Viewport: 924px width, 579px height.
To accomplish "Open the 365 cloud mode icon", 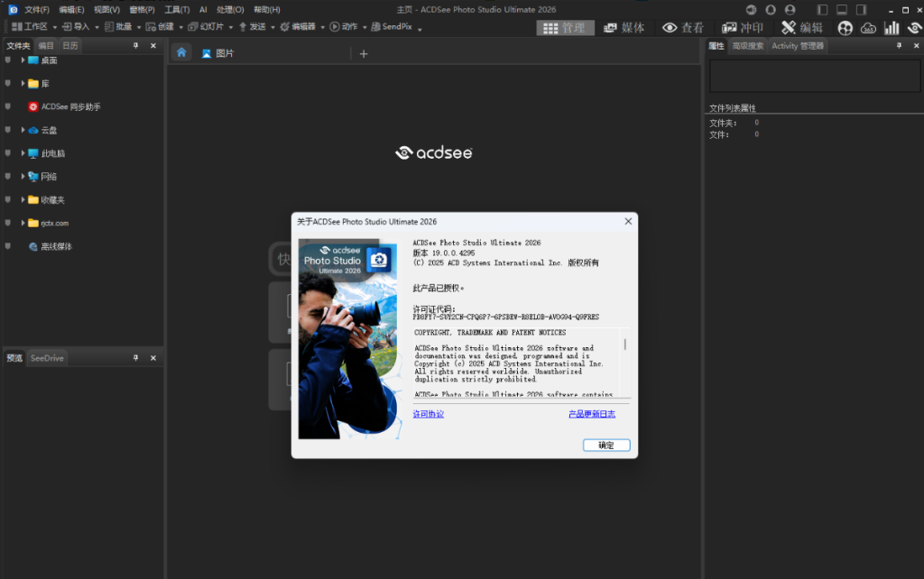I will [868, 28].
